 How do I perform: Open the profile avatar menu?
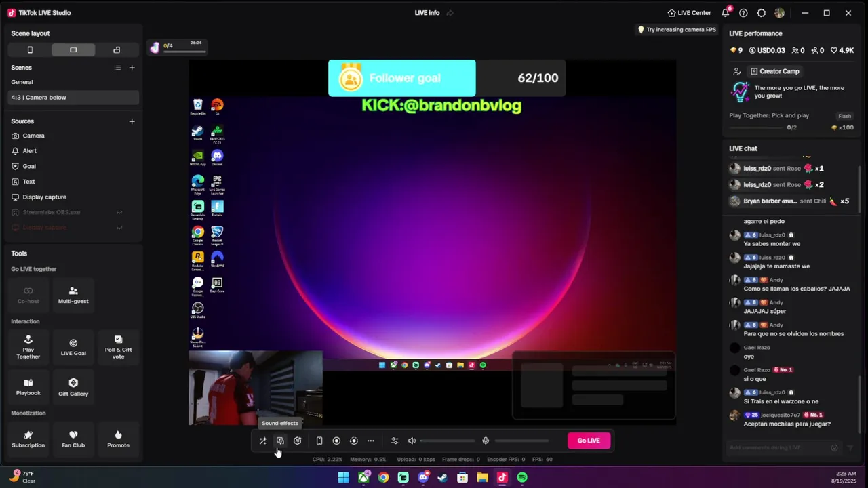pos(779,13)
